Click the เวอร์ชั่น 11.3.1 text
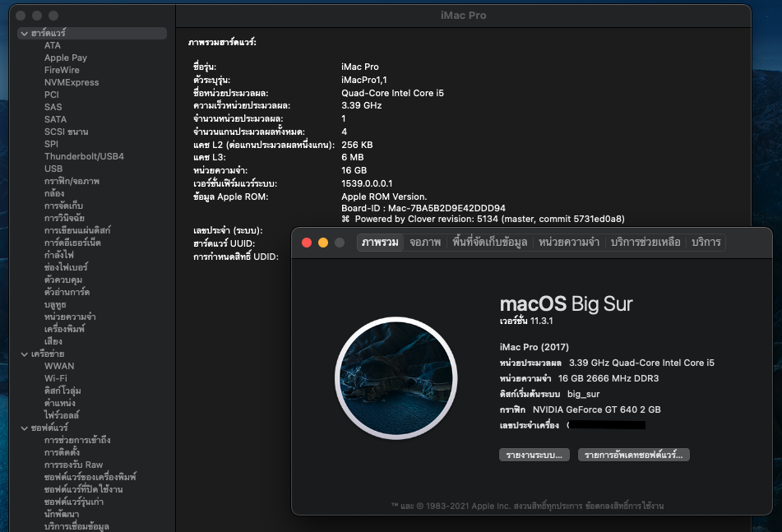This screenshot has width=782, height=532. click(x=526, y=321)
